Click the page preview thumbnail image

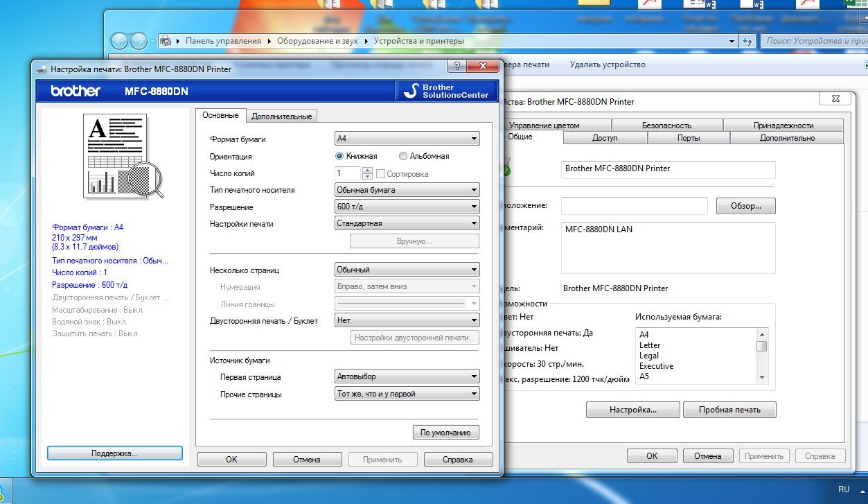pos(125,157)
